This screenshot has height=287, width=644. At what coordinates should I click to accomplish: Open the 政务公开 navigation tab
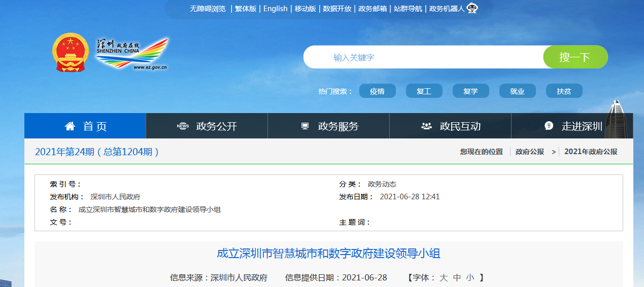coord(207,126)
